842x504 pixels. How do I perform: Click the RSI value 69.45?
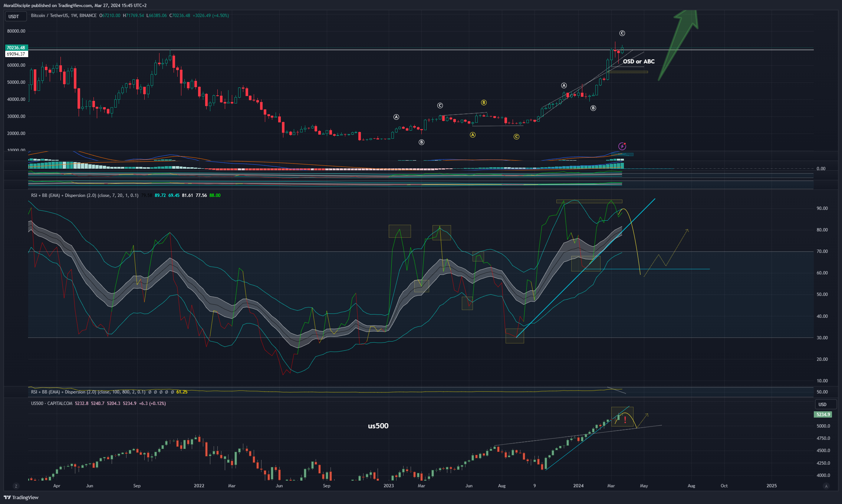174,195
